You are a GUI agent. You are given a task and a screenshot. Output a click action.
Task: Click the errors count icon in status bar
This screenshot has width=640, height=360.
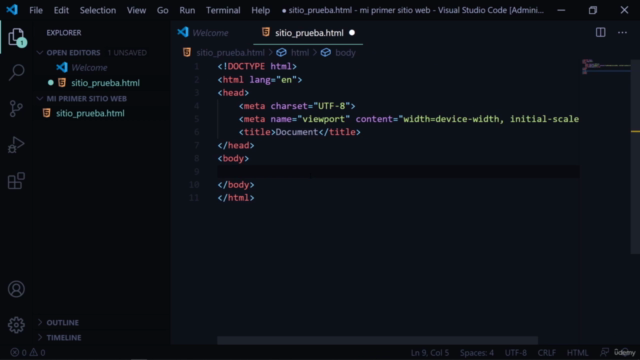pos(15,352)
